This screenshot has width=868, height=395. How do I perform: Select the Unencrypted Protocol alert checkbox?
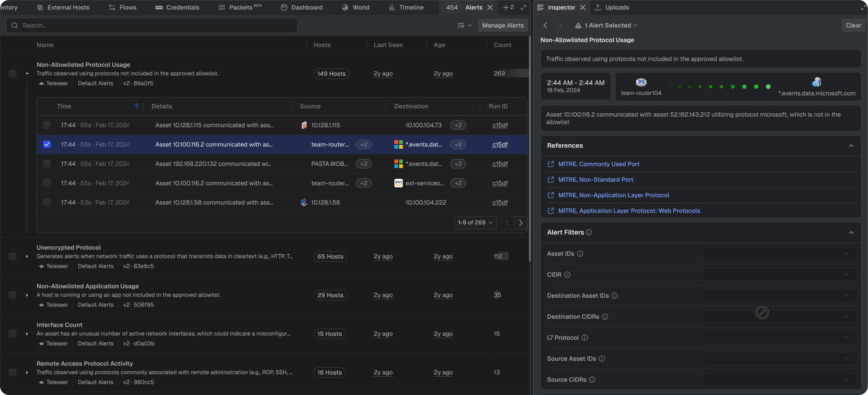pos(12,256)
